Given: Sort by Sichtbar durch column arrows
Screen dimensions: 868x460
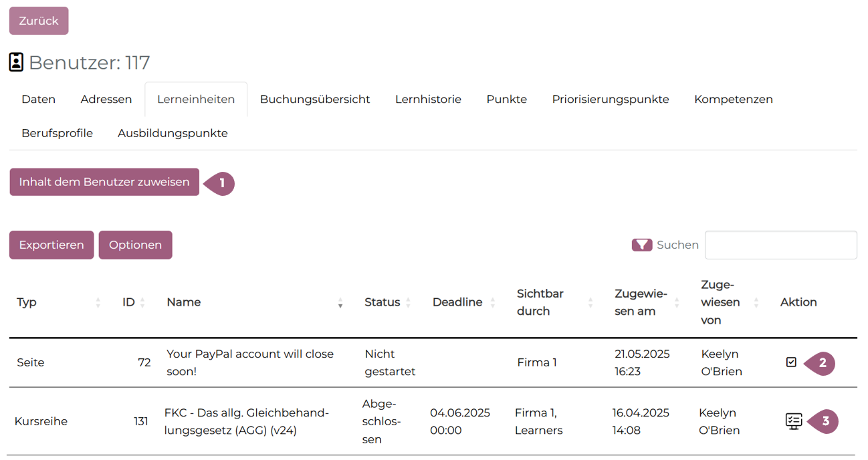Looking at the screenshot, I should (590, 302).
